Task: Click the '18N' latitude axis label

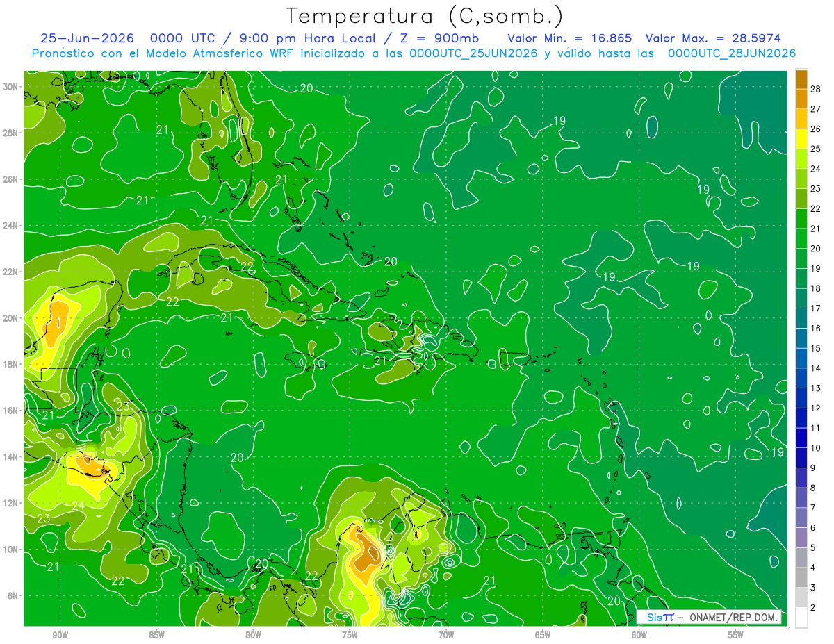Action: pyautogui.click(x=12, y=364)
